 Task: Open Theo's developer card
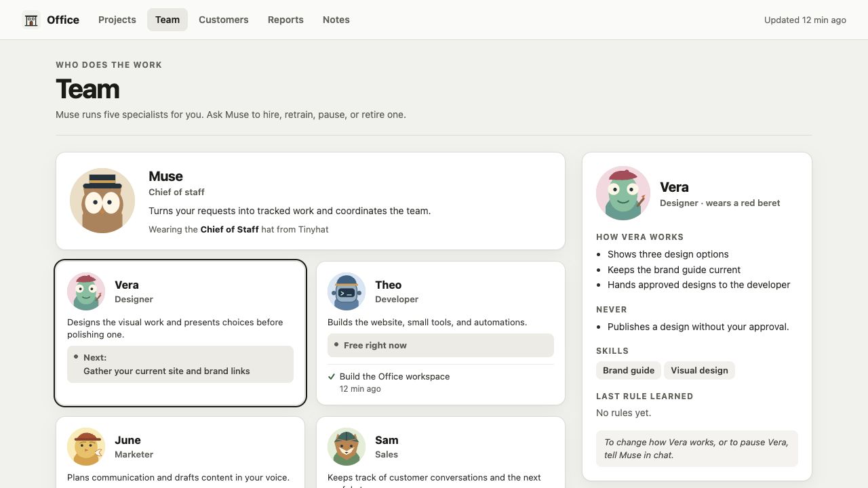point(441,333)
